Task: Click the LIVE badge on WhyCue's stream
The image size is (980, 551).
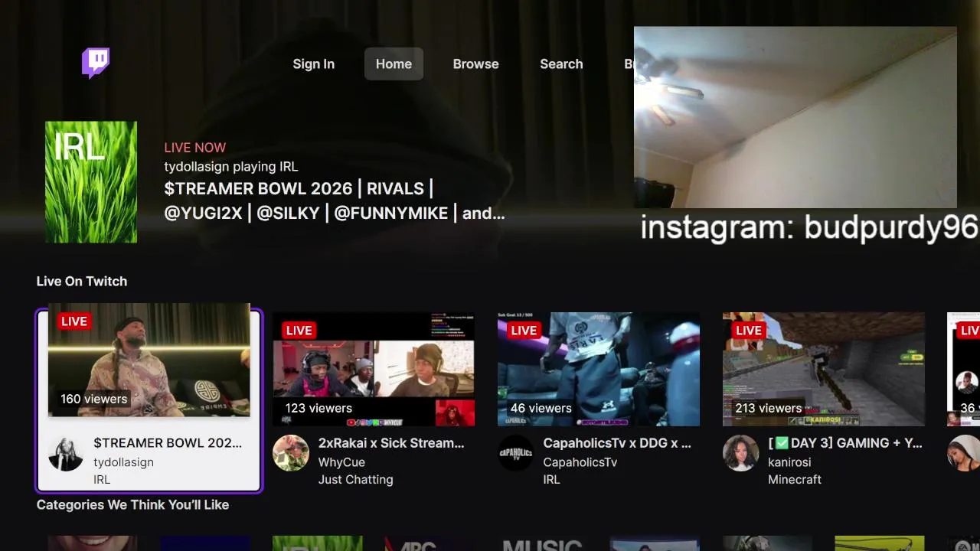Action: coord(299,331)
